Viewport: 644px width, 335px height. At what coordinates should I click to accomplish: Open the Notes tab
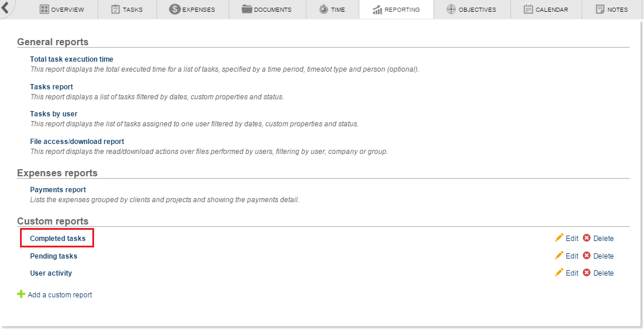[x=612, y=9]
